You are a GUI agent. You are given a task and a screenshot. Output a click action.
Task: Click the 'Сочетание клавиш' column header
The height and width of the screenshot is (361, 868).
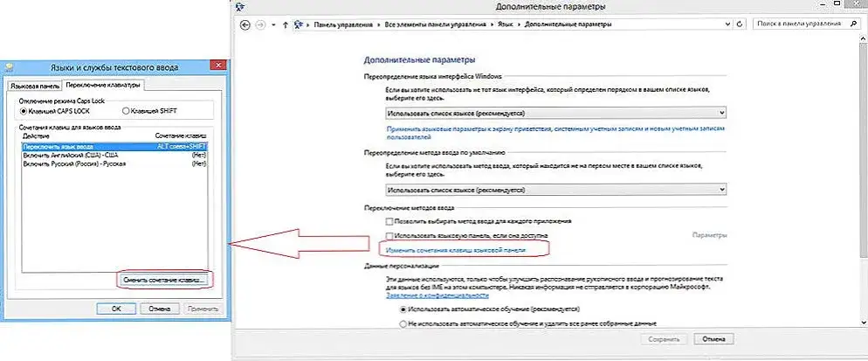[x=181, y=135]
